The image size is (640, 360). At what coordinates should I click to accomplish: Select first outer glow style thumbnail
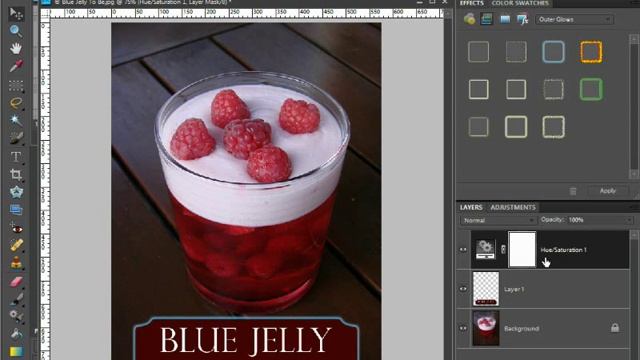pyautogui.click(x=478, y=52)
